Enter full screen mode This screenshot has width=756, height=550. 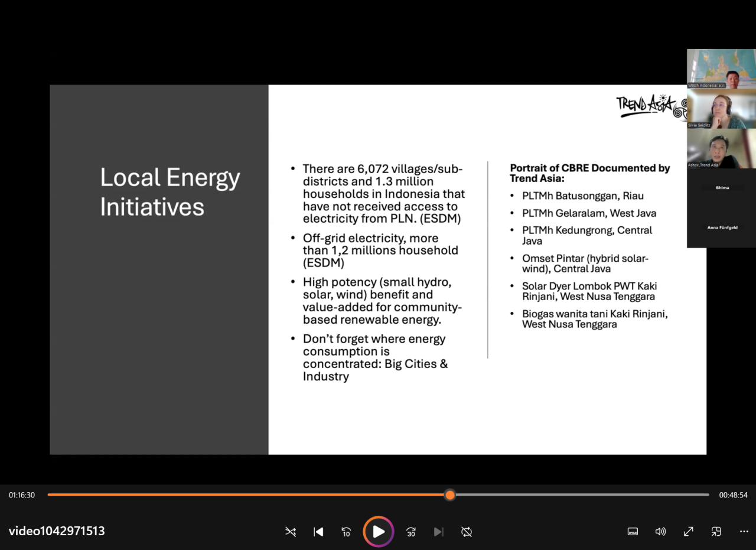[x=688, y=532]
